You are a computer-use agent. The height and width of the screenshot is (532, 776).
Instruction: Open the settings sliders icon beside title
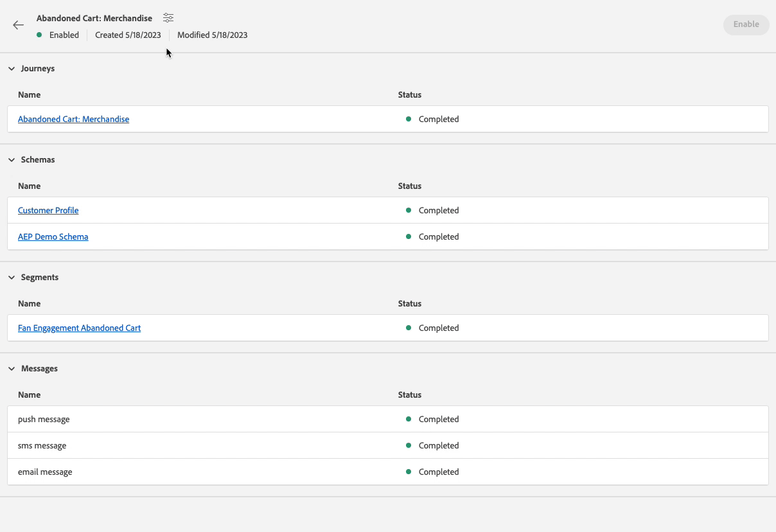[168, 18]
